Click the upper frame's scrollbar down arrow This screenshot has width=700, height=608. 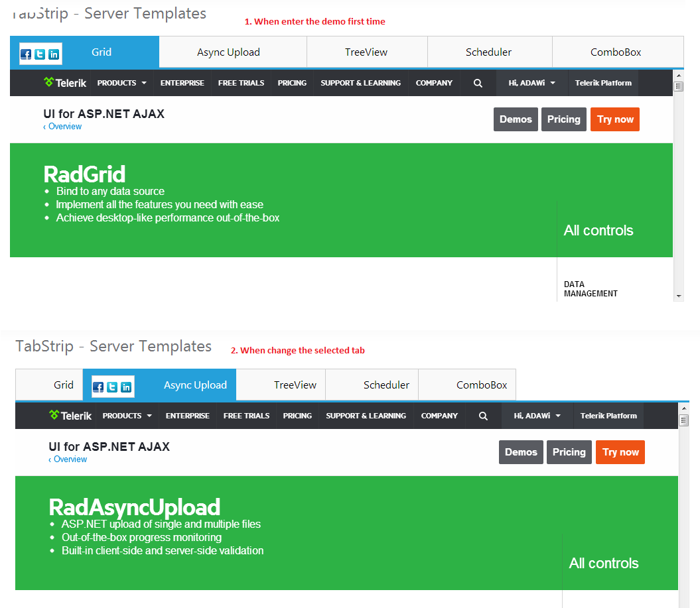(x=679, y=296)
